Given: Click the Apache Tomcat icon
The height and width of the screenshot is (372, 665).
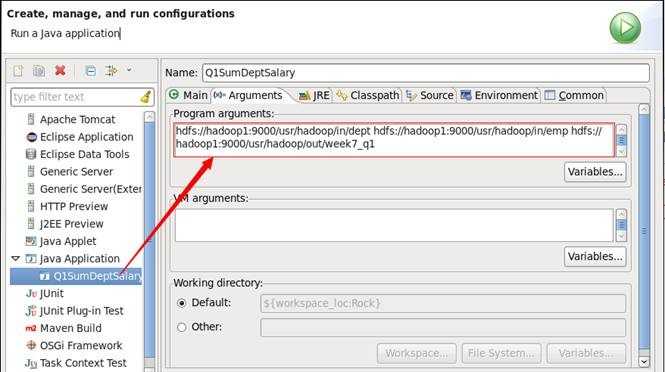Looking at the screenshot, I should click(31, 120).
